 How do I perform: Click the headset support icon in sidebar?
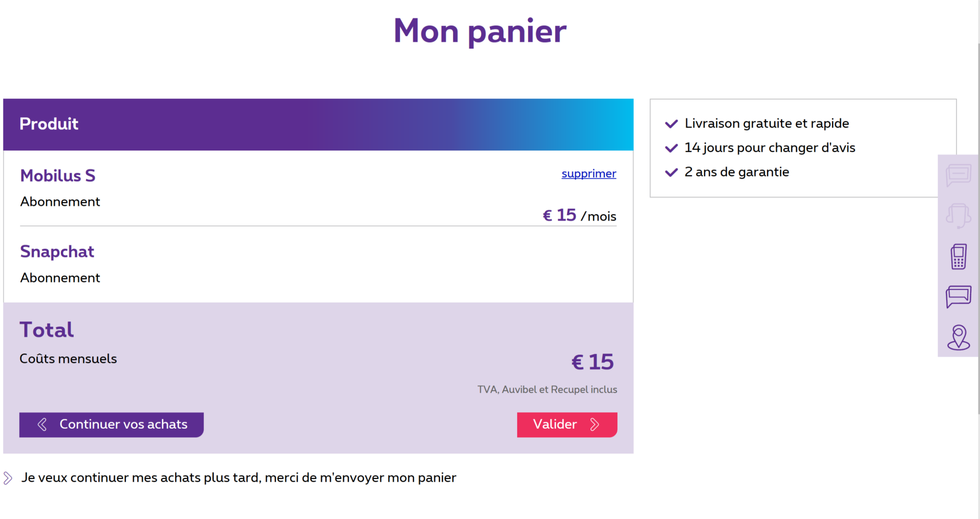tap(958, 216)
